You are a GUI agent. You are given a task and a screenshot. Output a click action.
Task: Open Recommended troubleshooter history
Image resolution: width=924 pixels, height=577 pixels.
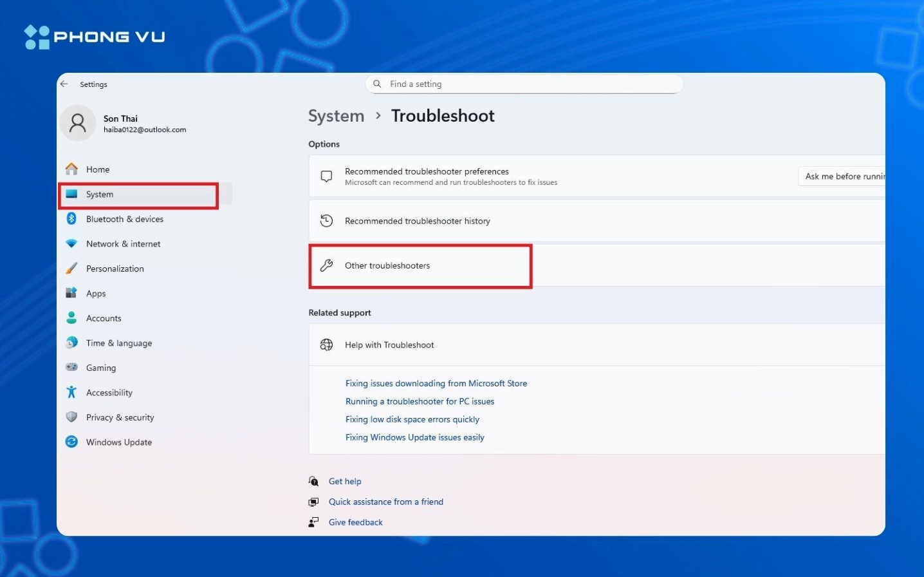coord(596,221)
